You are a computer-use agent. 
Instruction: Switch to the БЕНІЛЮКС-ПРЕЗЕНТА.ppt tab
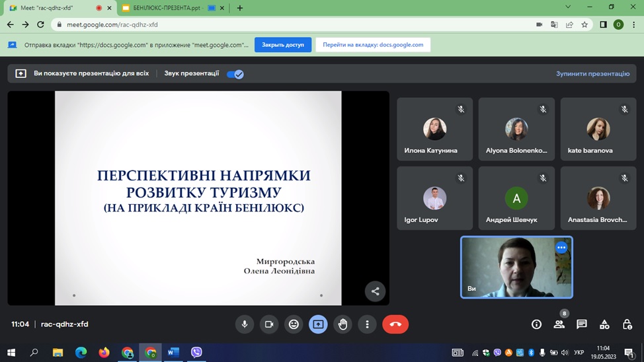pyautogui.click(x=167, y=8)
